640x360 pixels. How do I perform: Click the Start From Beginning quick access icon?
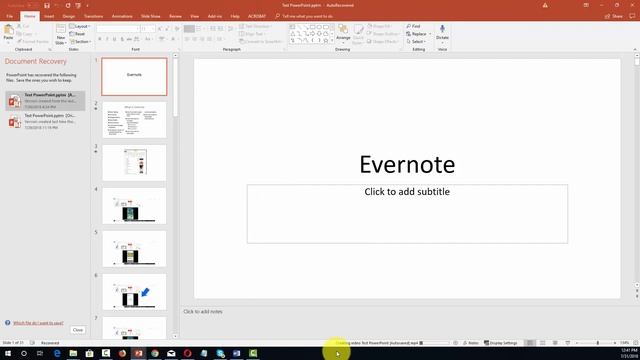(78, 5)
